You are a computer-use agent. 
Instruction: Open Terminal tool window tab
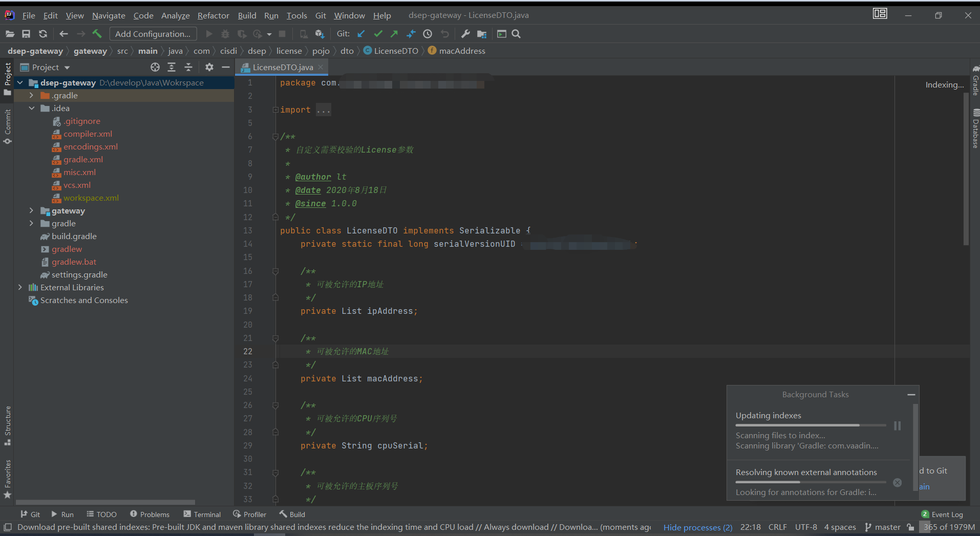click(x=202, y=514)
